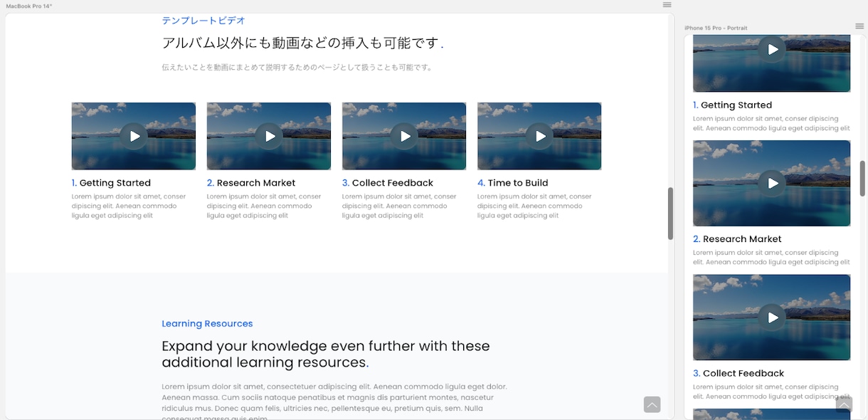Image resolution: width=868 pixels, height=420 pixels.
Task: Click the Japanese heading about アルバム以外
Action: 302,43
